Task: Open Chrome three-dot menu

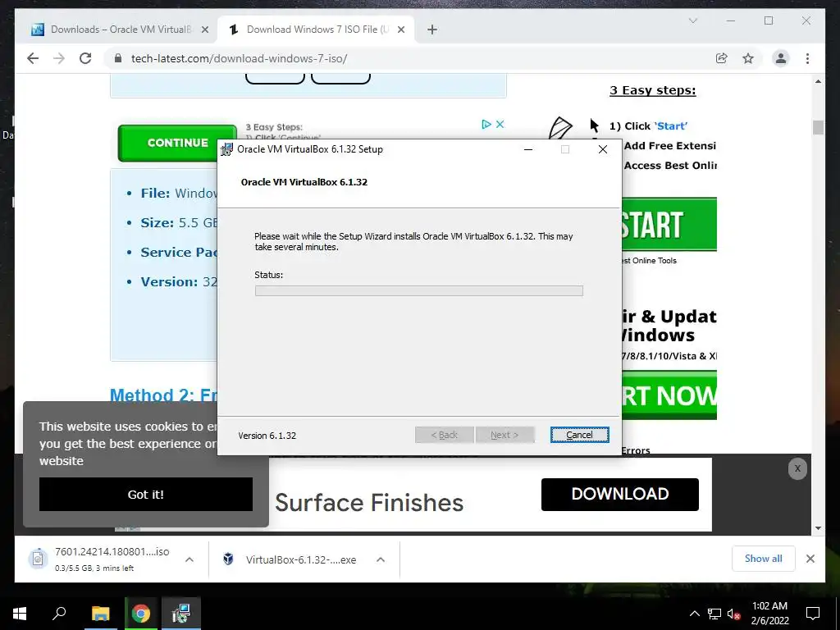Action: click(x=807, y=58)
